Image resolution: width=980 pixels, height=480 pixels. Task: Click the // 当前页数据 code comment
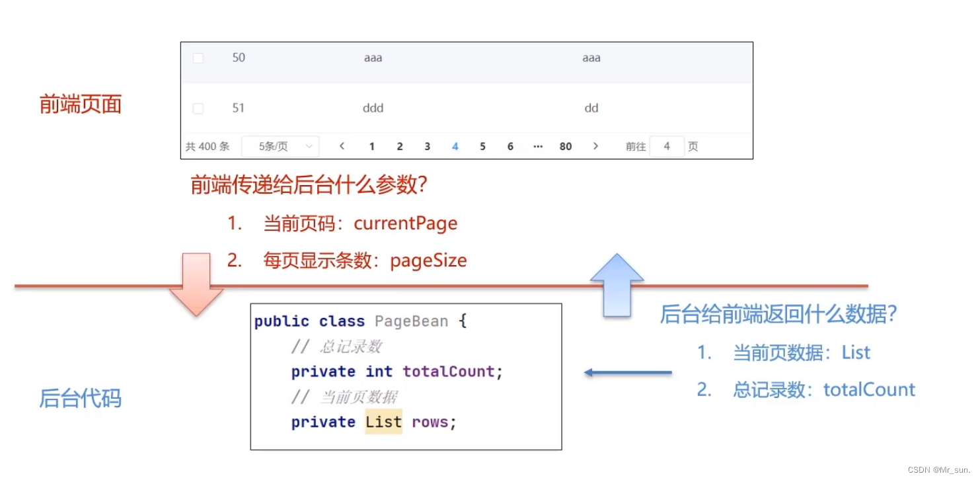344,397
